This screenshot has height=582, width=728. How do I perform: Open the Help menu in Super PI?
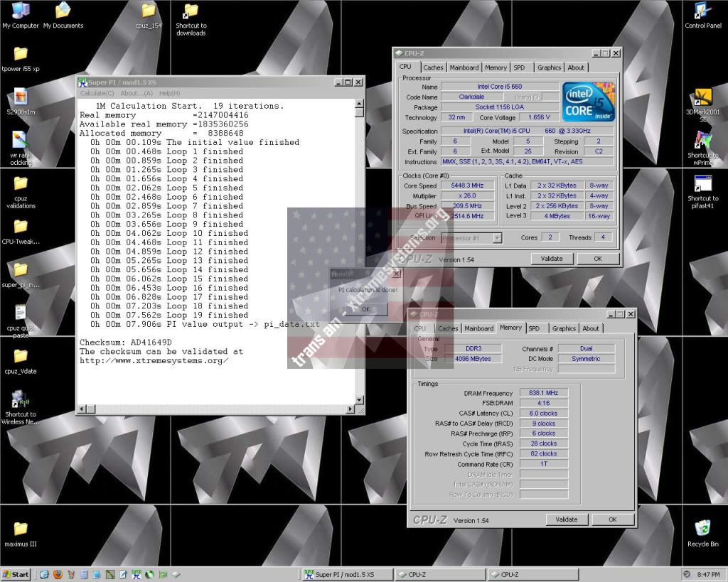pos(169,93)
